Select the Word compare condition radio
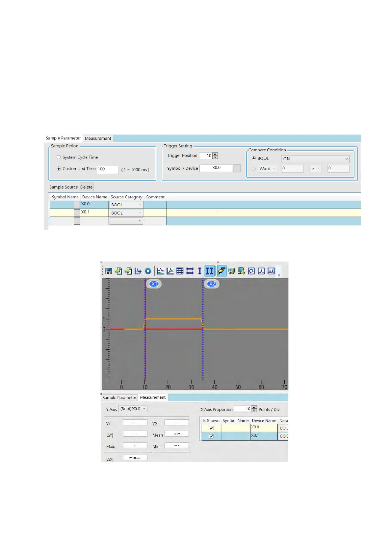392x554 pixels. click(253, 169)
